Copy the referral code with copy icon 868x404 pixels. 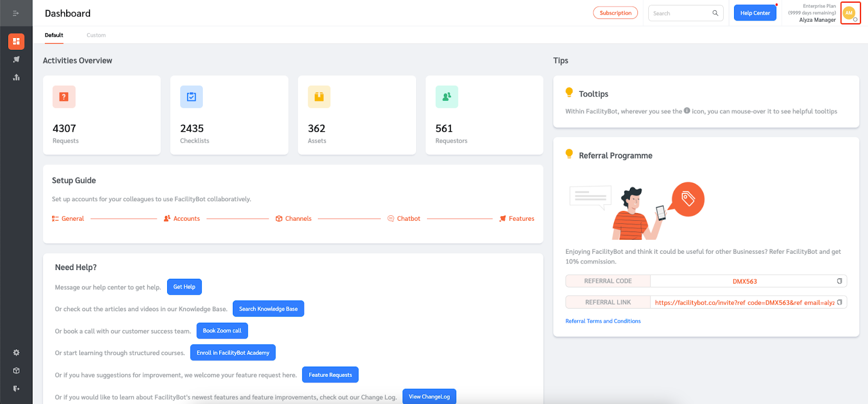(839, 281)
